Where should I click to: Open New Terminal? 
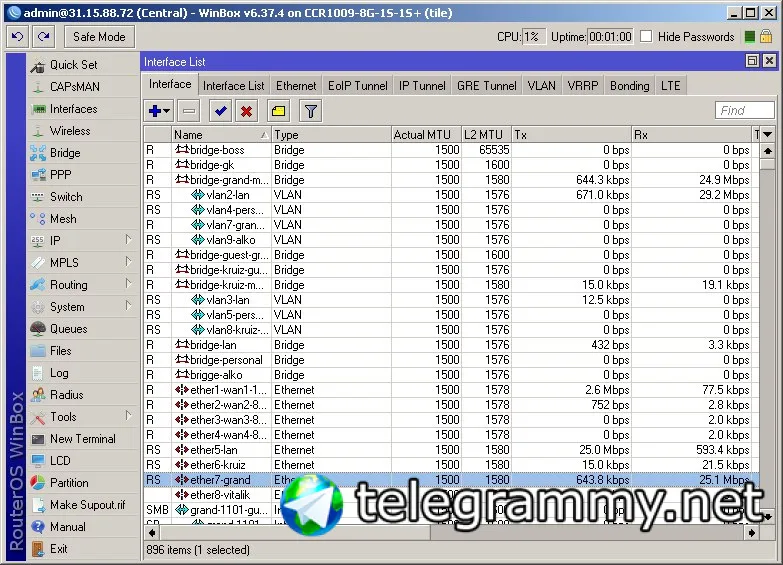click(82, 439)
